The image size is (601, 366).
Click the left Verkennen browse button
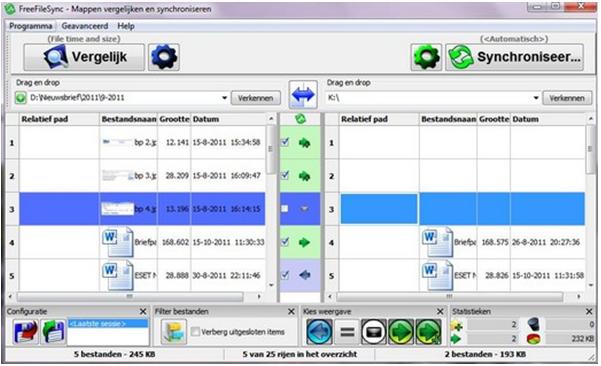256,98
